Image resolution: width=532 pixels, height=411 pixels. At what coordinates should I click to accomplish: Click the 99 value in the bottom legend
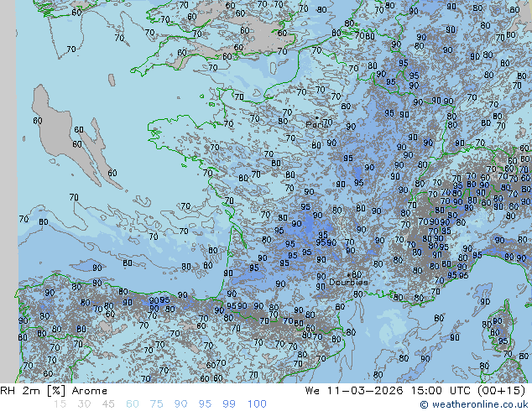(x=229, y=404)
